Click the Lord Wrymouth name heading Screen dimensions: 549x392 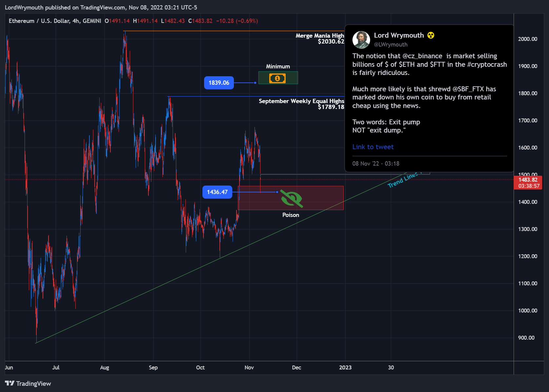[399, 35]
